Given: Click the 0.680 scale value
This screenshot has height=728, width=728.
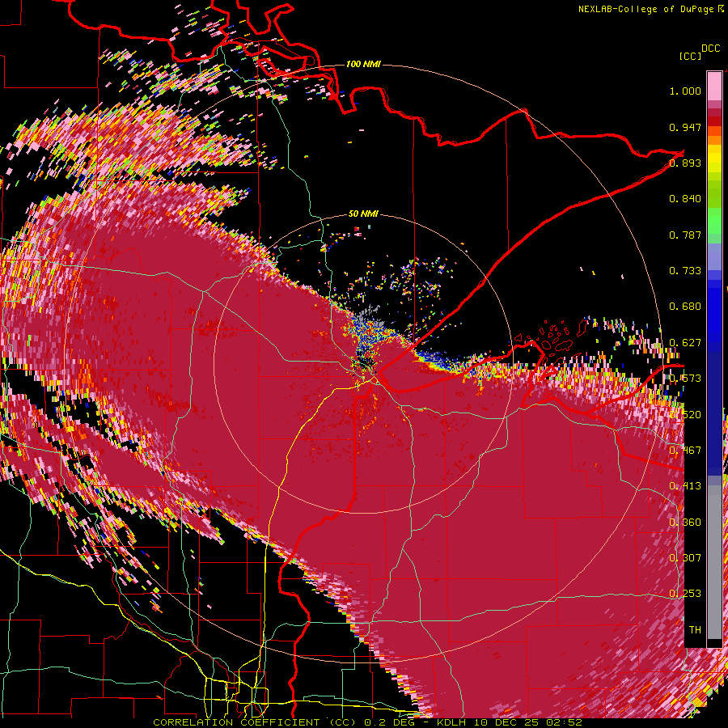Looking at the screenshot, I should [x=685, y=307].
